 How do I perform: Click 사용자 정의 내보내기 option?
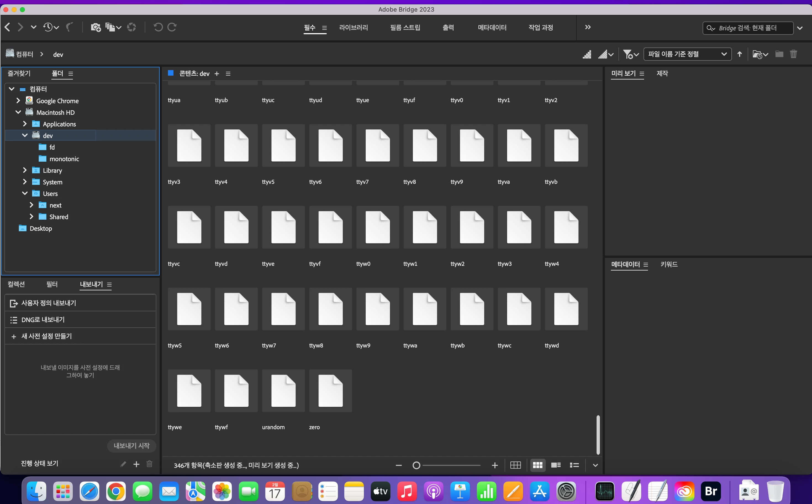pos(49,303)
